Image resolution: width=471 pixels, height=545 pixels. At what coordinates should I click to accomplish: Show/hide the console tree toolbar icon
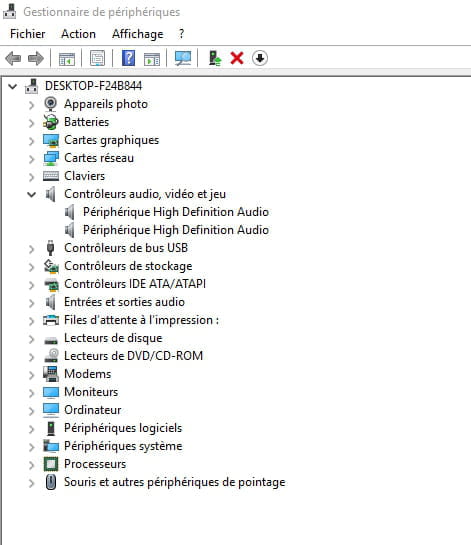(x=66, y=58)
